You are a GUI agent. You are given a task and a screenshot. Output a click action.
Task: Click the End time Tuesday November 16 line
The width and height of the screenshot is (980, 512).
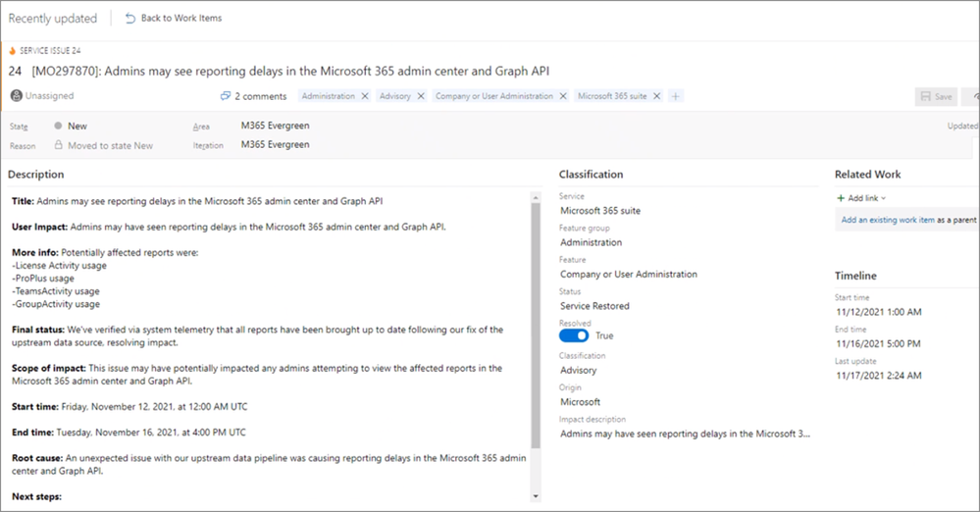tap(129, 433)
